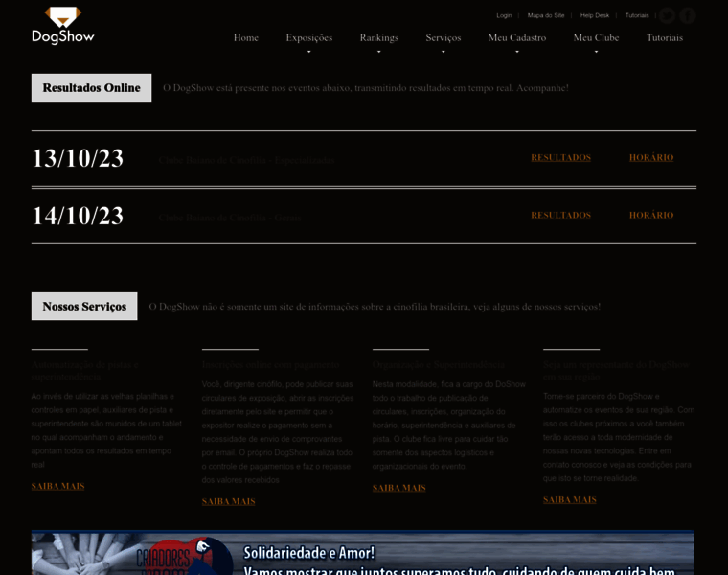Click the Inscrições online com pagamento title
Screen dimensions: 728x575
pos(271,365)
